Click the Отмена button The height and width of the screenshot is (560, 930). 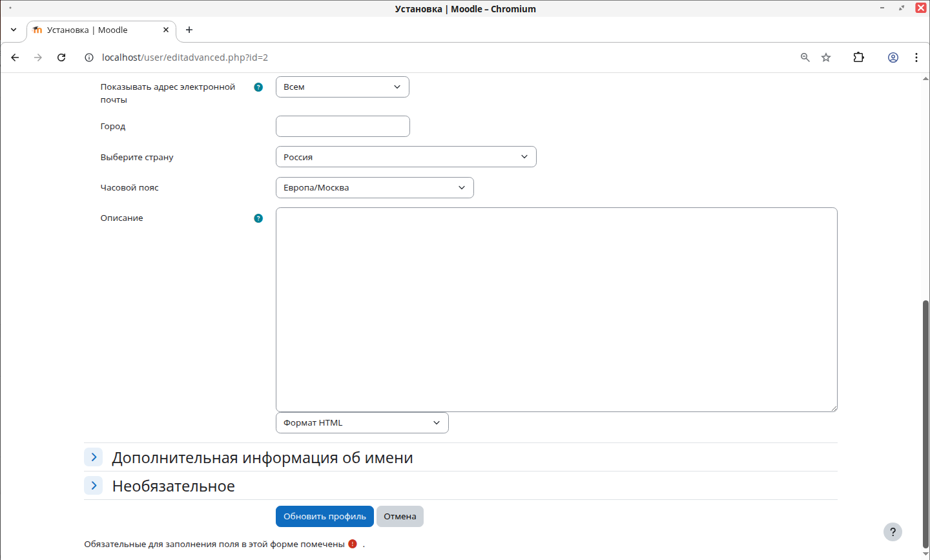pyautogui.click(x=400, y=517)
